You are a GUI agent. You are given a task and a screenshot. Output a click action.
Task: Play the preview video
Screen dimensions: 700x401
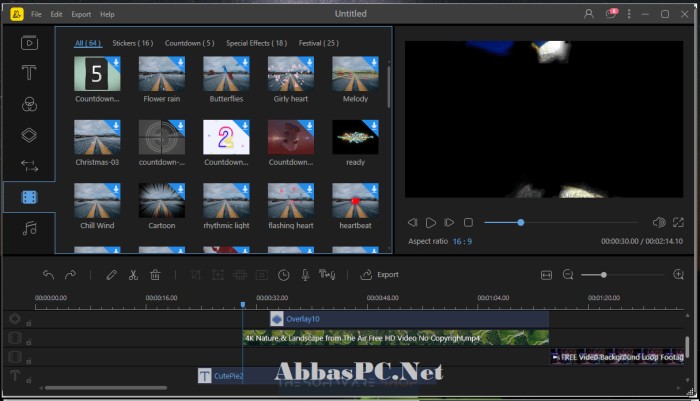tap(431, 222)
